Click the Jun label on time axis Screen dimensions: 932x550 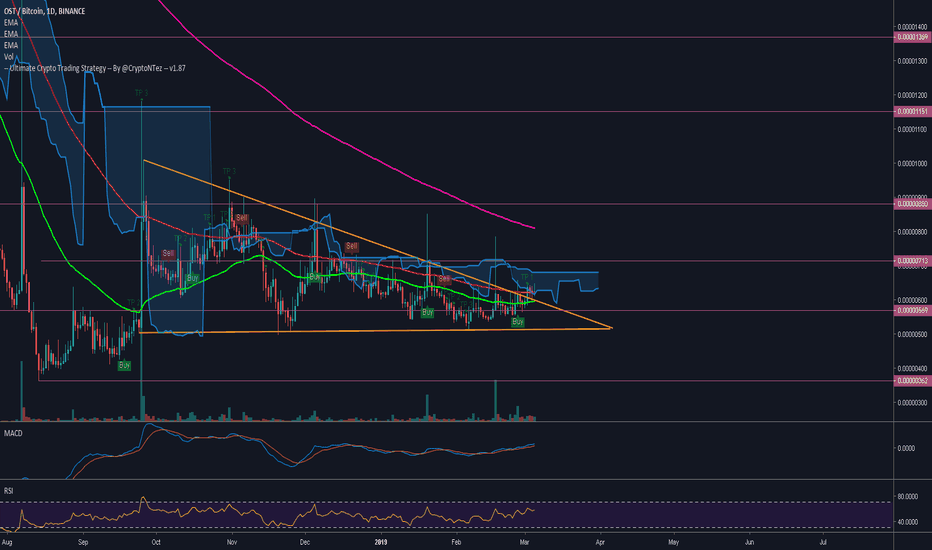750,542
